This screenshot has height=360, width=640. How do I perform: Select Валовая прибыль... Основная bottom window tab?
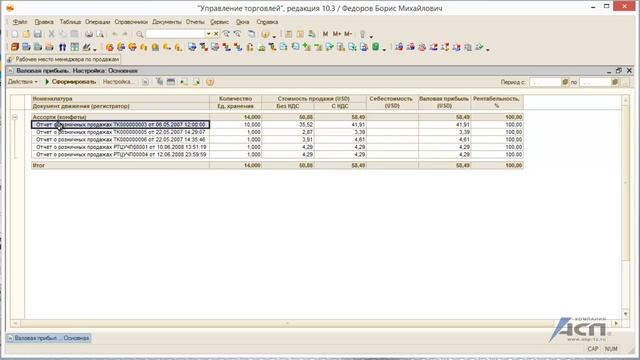[x=49, y=338]
